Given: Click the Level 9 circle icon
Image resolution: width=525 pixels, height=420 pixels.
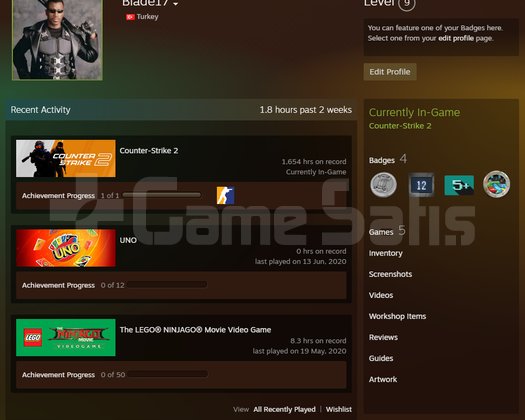Looking at the screenshot, I should coord(406,3).
